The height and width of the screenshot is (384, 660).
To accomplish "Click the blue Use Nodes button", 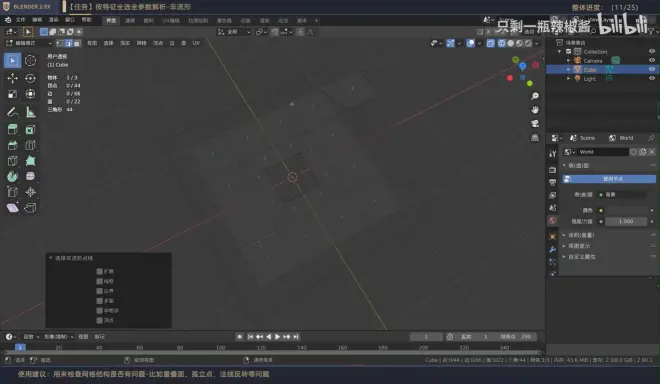I will pyautogui.click(x=609, y=179).
